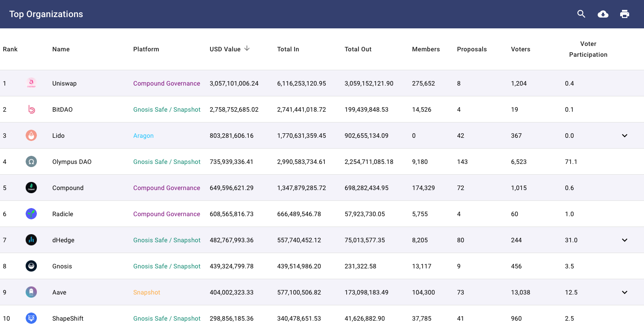Screen dimensions: 644x331
Task: Expand the Aave row chevron
Action: coord(624,292)
